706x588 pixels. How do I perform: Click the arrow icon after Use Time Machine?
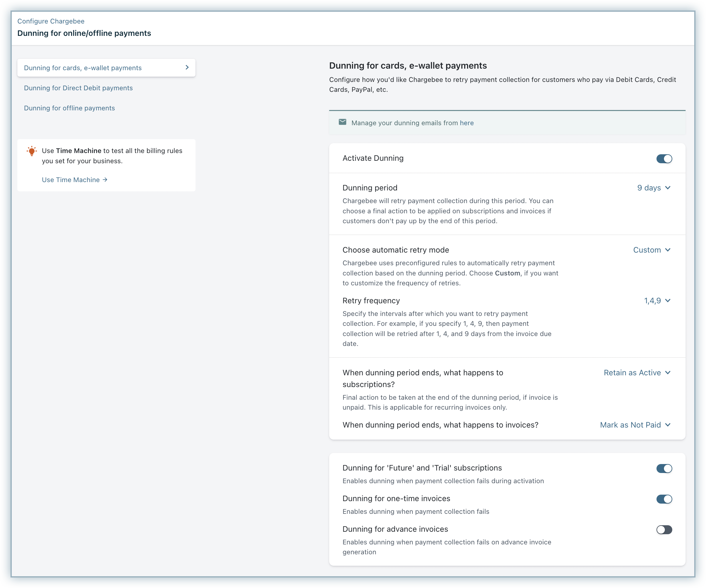pyautogui.click(x=105, y=180)
